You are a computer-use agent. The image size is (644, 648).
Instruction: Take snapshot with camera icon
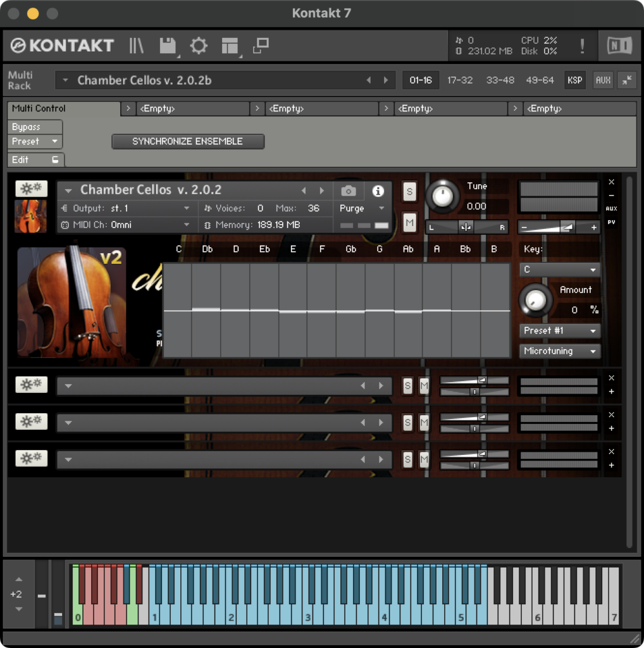click(349, 191)
